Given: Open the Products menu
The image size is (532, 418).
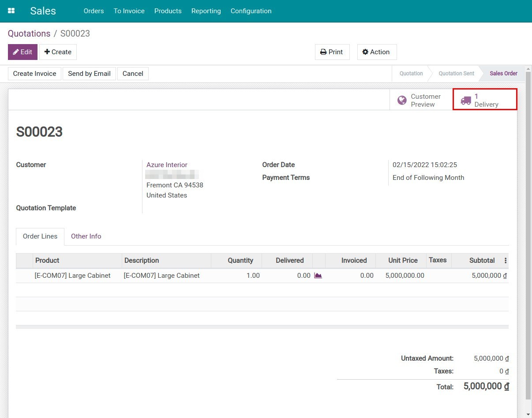Looking at the screenshot, I should pos(168,11).
